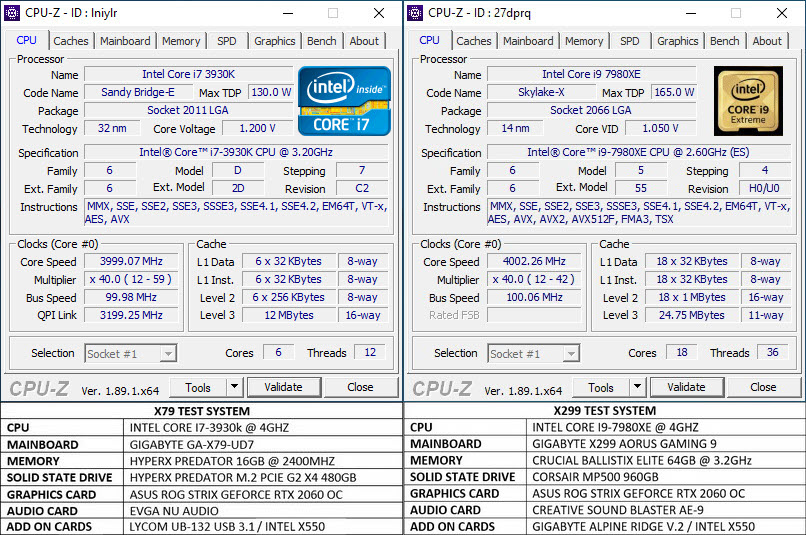Viewport: 806px width, 535px height.
Task: Close the Iniylr window via title bar X
Action: [x=379, y=13]
